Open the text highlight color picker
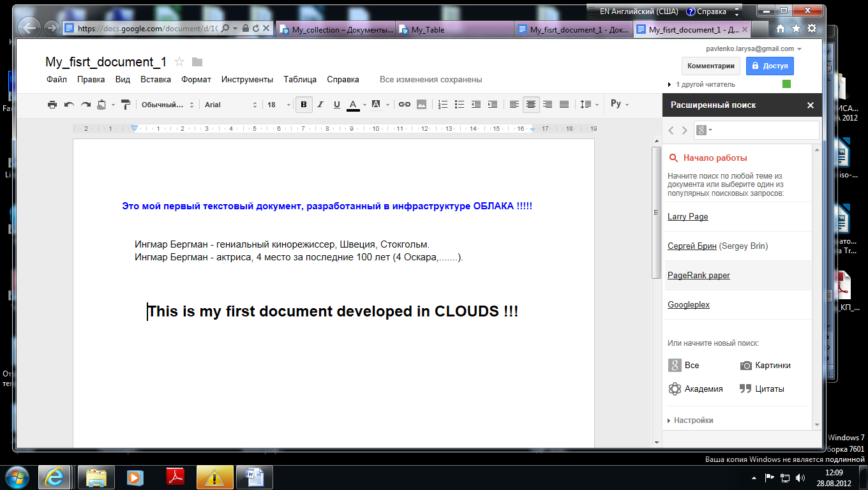This screenshot has width=868, height=490. [379, 105]
